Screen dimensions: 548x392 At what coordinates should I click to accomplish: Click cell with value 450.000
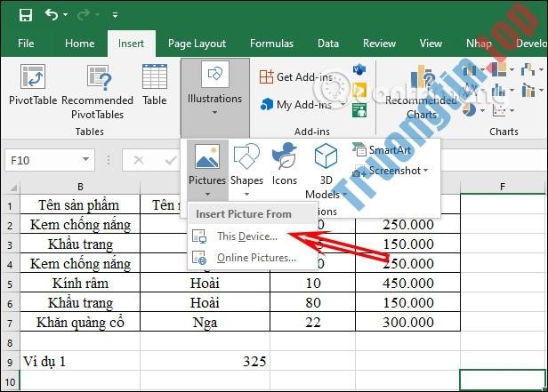point(407,283)
